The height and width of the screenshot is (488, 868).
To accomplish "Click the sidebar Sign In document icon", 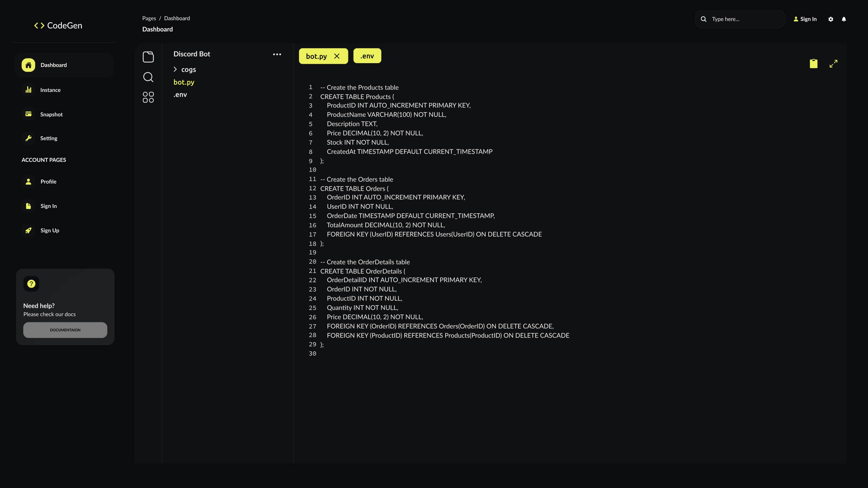I will coord(28,206).
